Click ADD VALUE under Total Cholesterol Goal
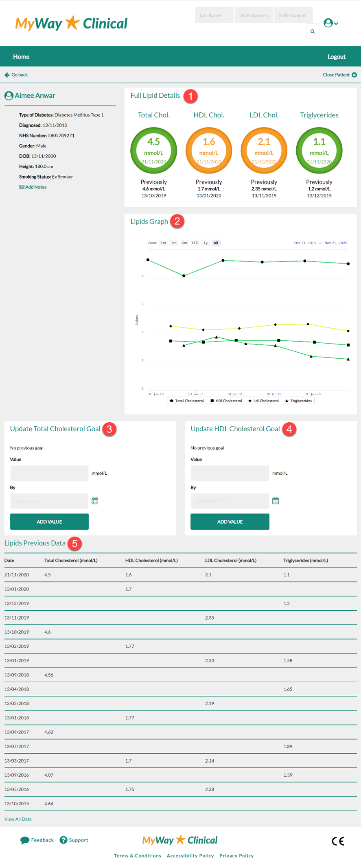The width and height of the screenshot is (361, 868). tap(49, 522)
